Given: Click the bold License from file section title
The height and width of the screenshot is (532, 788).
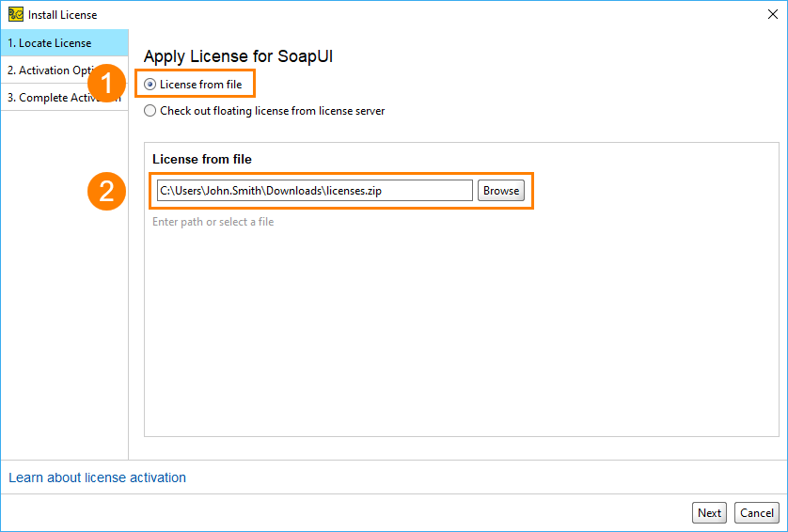Looking at the screenshot, I should click(x=202, y=159).
